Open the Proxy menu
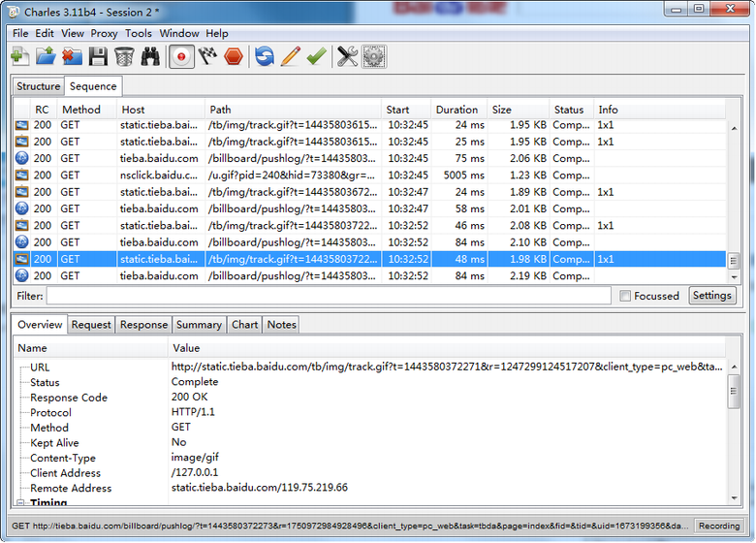This screenshot has height=543, width=756. tap(104, 33)
